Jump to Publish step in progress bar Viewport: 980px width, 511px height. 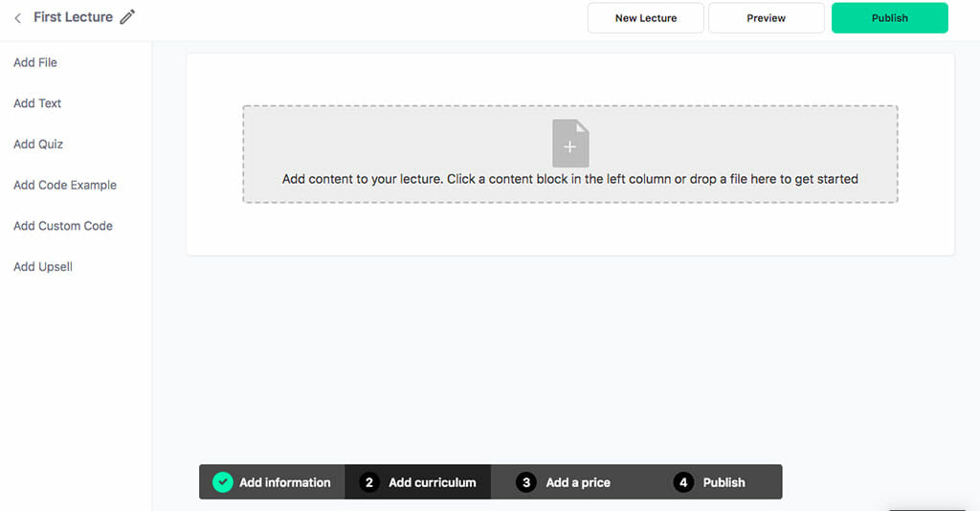(x=709, y=481)
